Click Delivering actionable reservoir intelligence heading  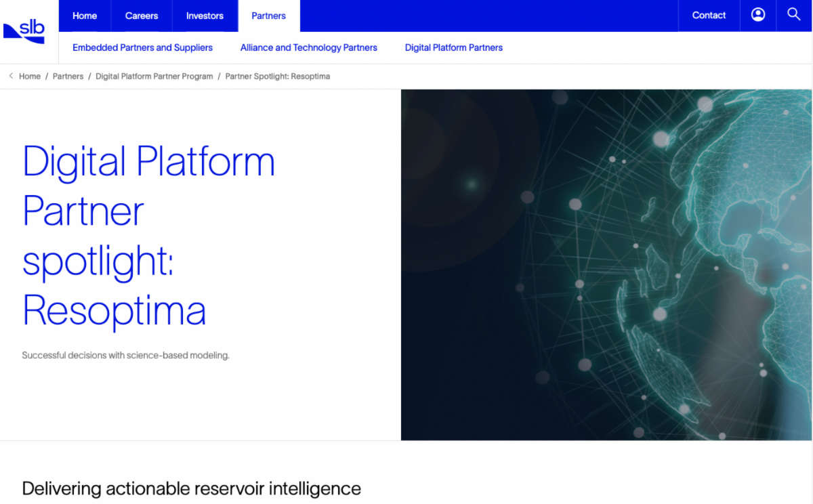(191, 488)
